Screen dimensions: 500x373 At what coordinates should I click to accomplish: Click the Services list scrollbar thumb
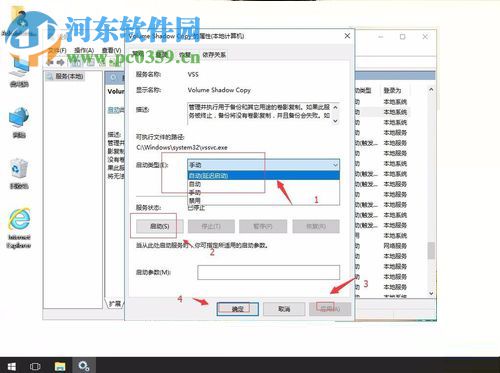431,250
